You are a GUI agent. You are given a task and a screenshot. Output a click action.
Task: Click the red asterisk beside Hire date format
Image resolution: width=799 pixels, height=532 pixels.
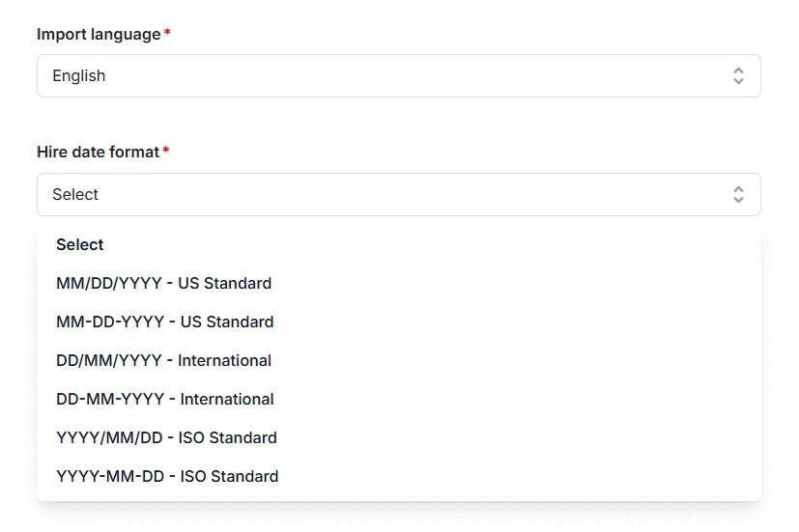tap(165, 152)
